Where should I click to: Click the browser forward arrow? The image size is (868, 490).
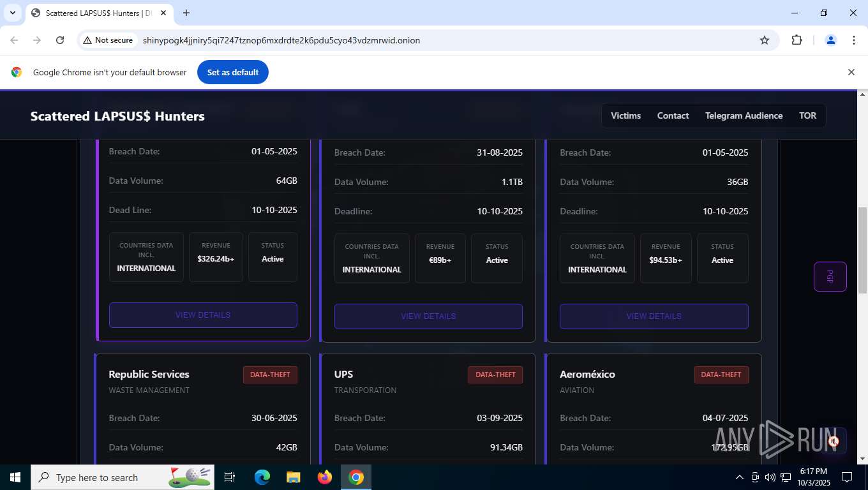point(37,40)
